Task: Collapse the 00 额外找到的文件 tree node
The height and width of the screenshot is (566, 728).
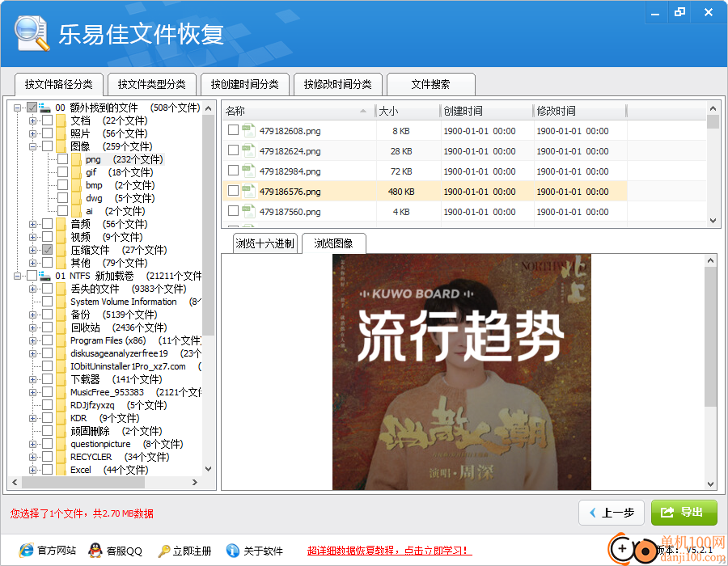Action: (x=17, y=108)
